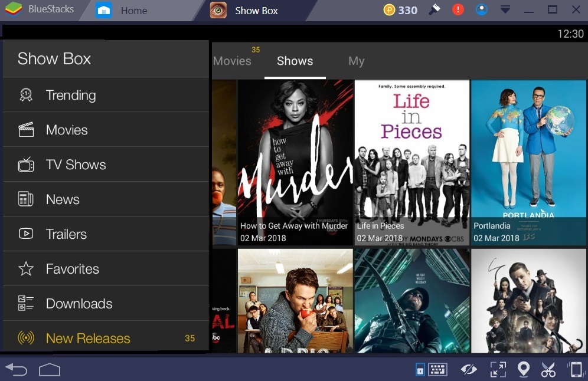The height and width of the screenshot is (381, 588).
Task: Click the BlueStacks logo in the title bar
Action: (14, 9)
